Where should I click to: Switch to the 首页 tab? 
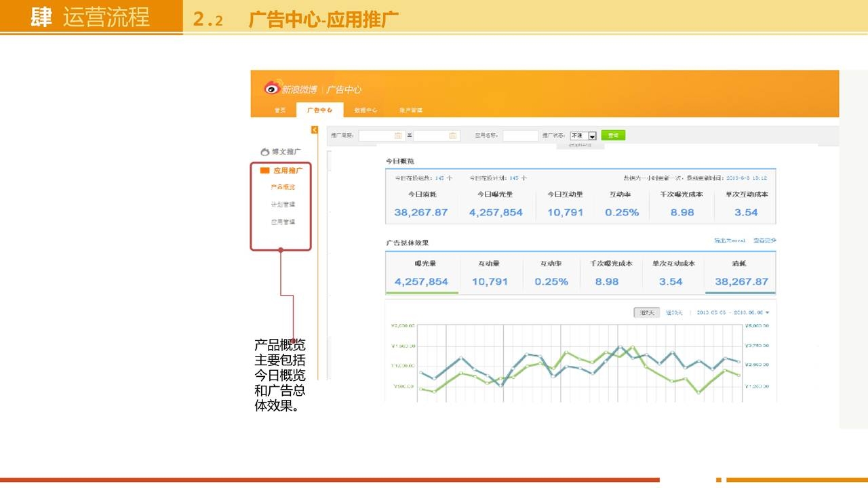pos(280,110)
